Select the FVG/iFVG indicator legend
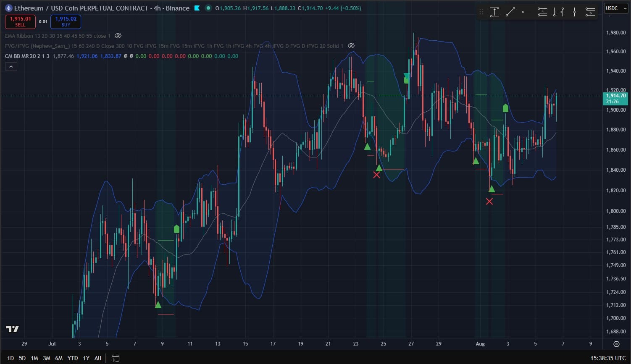Screen dimensions: 631x364 tap(174, 46)
